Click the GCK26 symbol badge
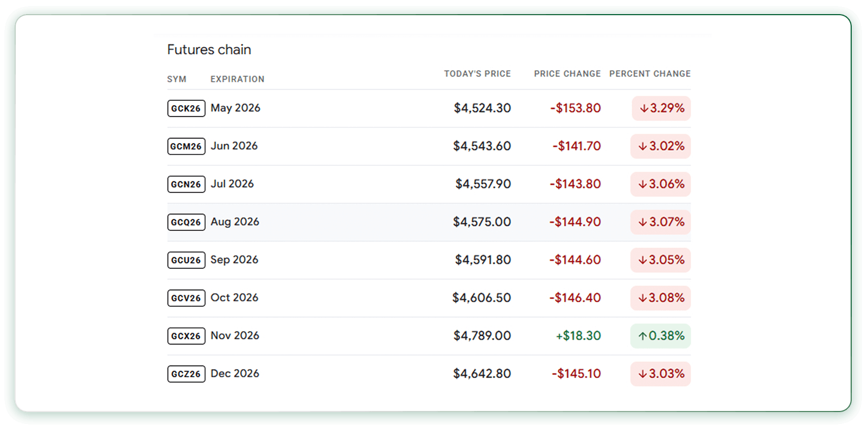Screen dimensions: 868x437 pos(186,108)
